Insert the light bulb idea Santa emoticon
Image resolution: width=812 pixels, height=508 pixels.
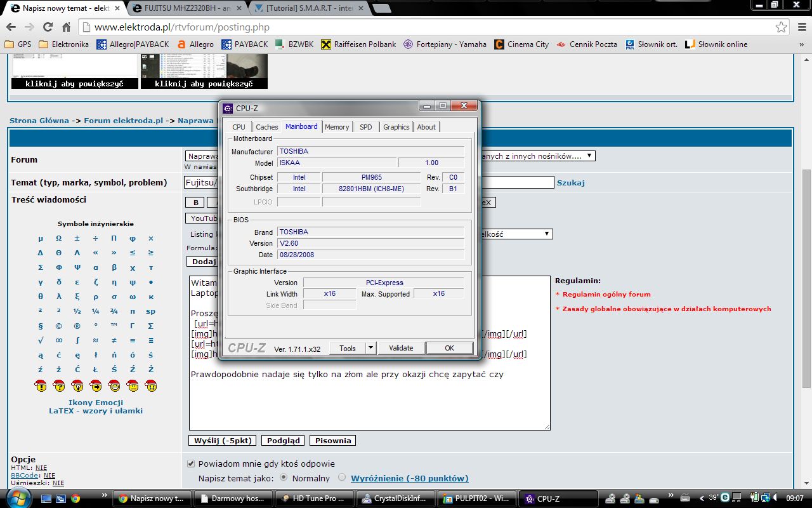click(x=77, y=385)
